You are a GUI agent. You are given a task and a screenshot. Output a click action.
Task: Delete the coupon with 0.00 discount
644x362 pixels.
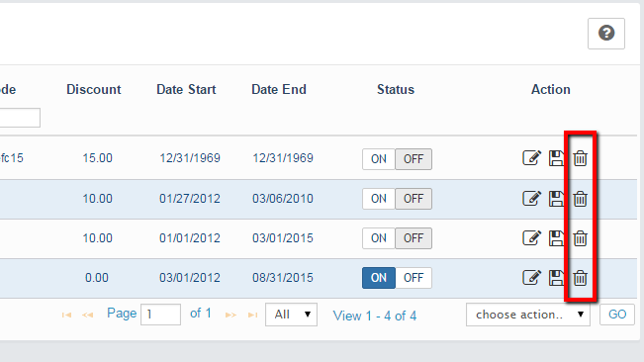tap(580, 278)
